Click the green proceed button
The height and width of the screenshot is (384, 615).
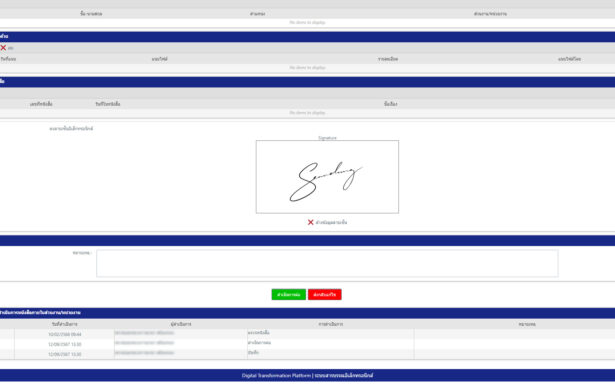289,295
